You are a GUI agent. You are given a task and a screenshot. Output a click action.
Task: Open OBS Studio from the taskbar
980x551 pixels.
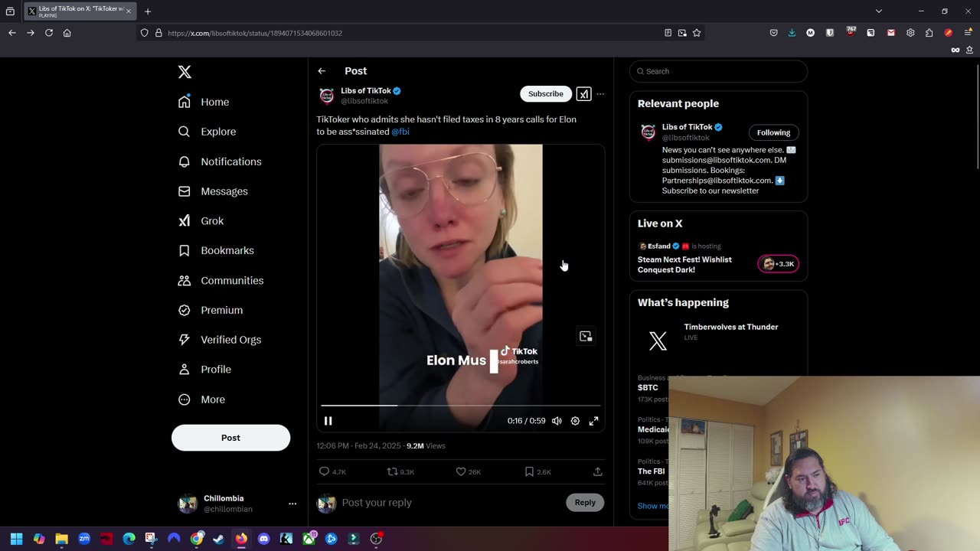click(376, 539)
